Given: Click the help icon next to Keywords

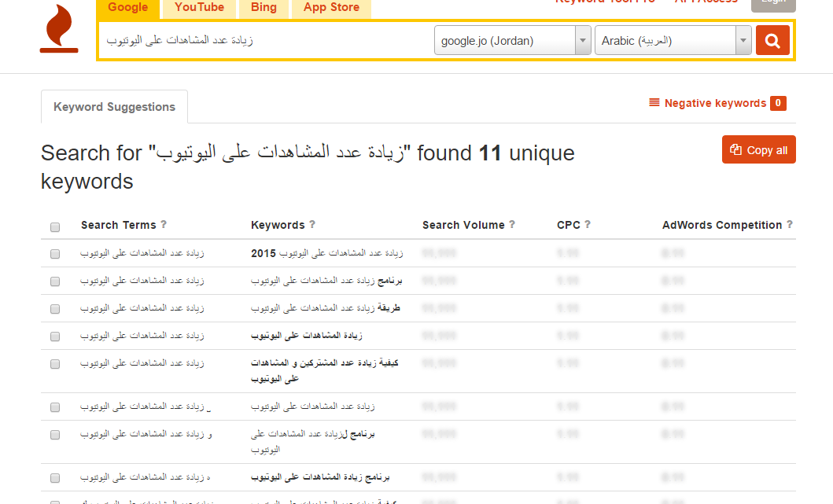Looking at the screenshot, I should click(x=312, y=225).
